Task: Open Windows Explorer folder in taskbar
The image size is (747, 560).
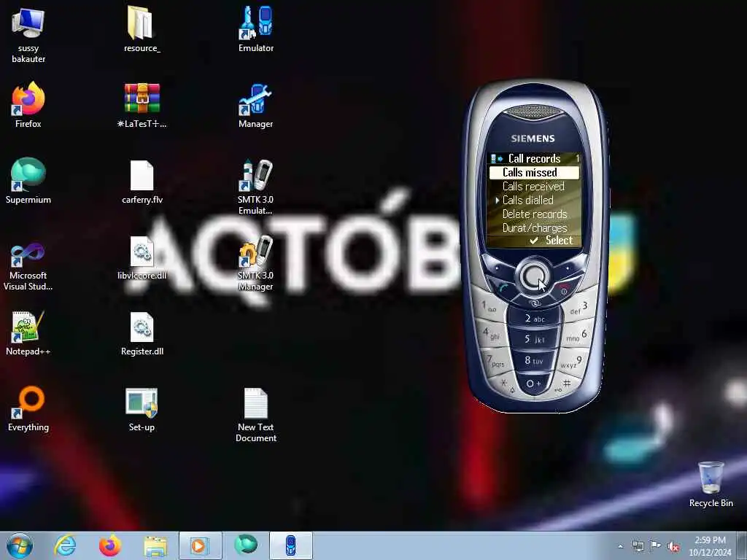Action: coord(155,546)
